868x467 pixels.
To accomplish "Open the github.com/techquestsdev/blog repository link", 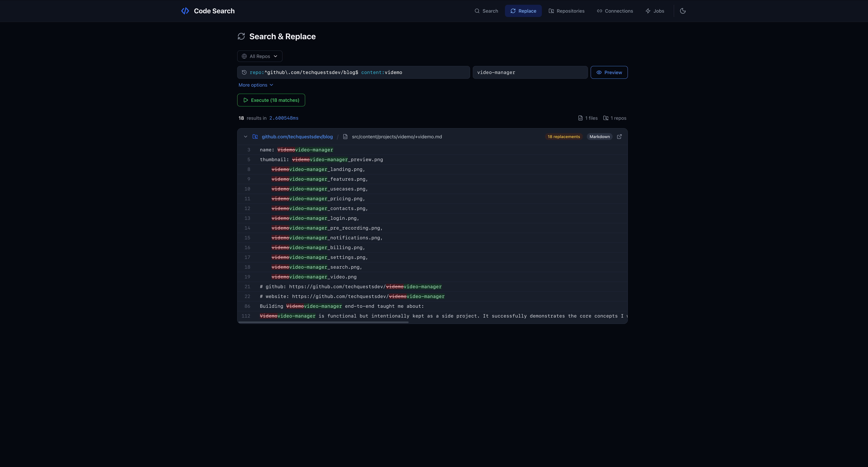I will [x=297, y=137].
